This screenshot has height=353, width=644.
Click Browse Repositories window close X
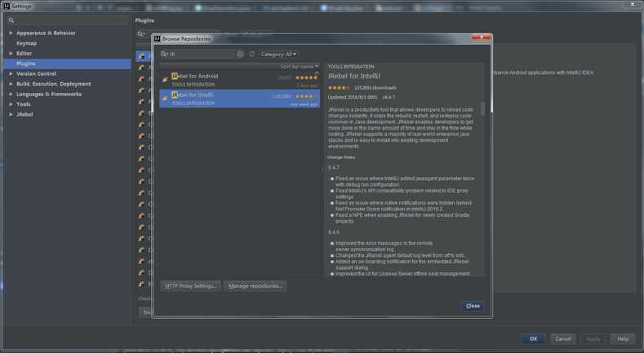(x=481, y=38)
